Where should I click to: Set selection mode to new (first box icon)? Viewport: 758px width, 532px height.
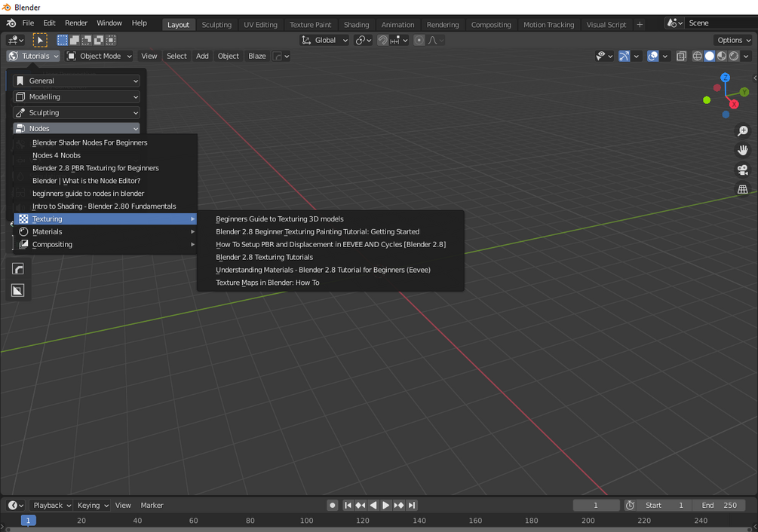63,40
